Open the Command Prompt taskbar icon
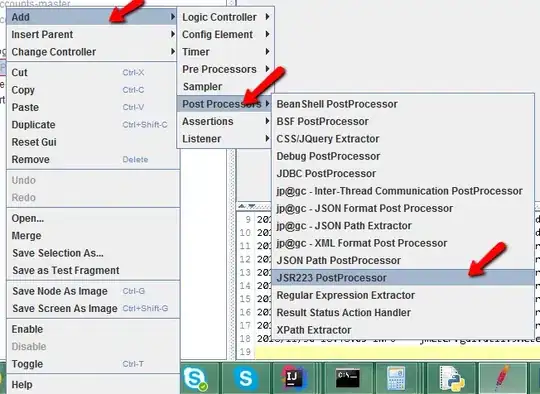This screenshot has width=540, height=394. [348, 378]
